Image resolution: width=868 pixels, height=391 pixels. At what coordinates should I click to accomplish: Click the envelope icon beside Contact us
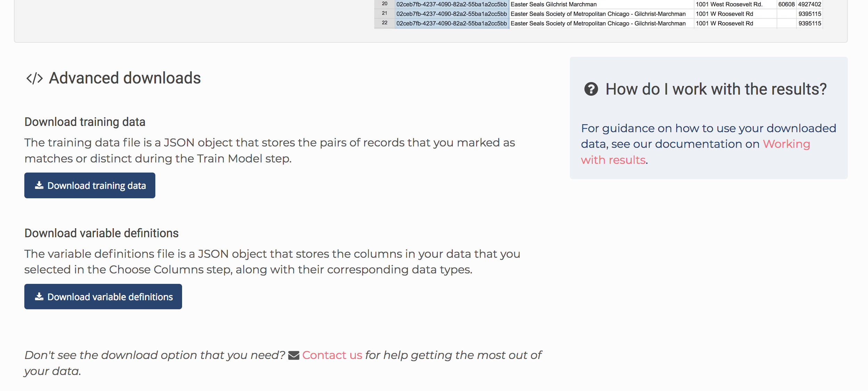pos(294,356)
